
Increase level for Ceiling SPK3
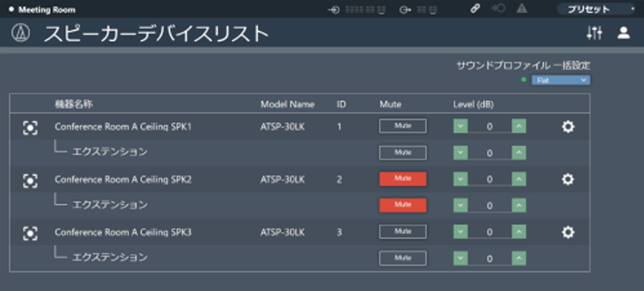[x=519, y=232]
